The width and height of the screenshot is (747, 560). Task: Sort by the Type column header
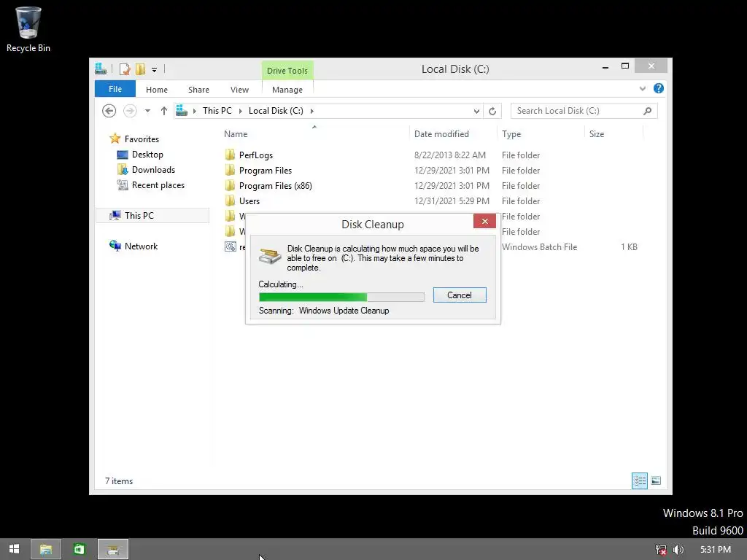point(511,134)
